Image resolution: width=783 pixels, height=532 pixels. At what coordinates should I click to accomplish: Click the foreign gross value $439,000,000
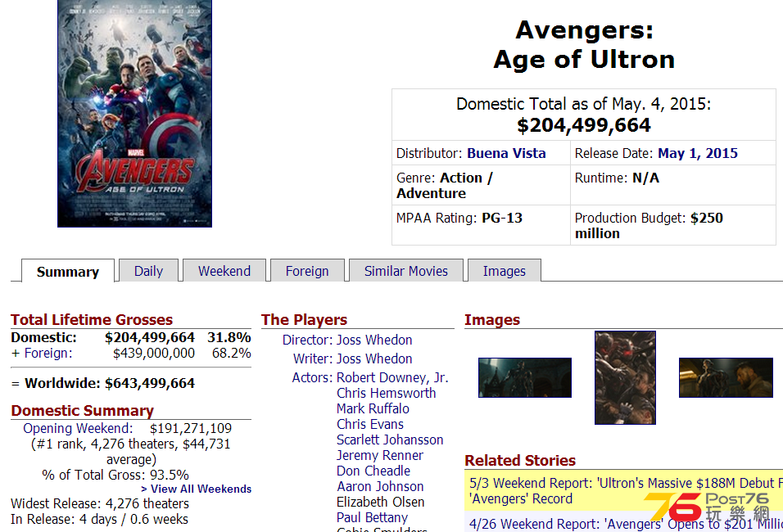pyautogui.click(x=154, y=354)
